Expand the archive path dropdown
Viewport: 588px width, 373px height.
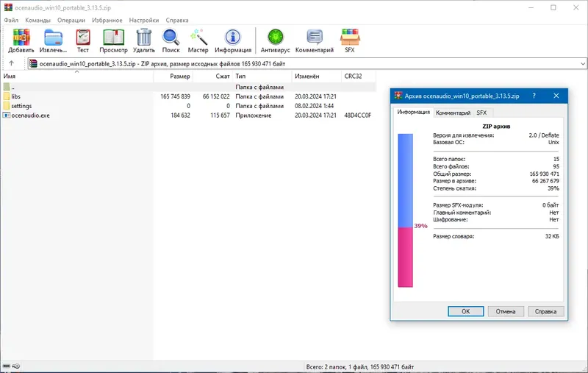[583, 64]
